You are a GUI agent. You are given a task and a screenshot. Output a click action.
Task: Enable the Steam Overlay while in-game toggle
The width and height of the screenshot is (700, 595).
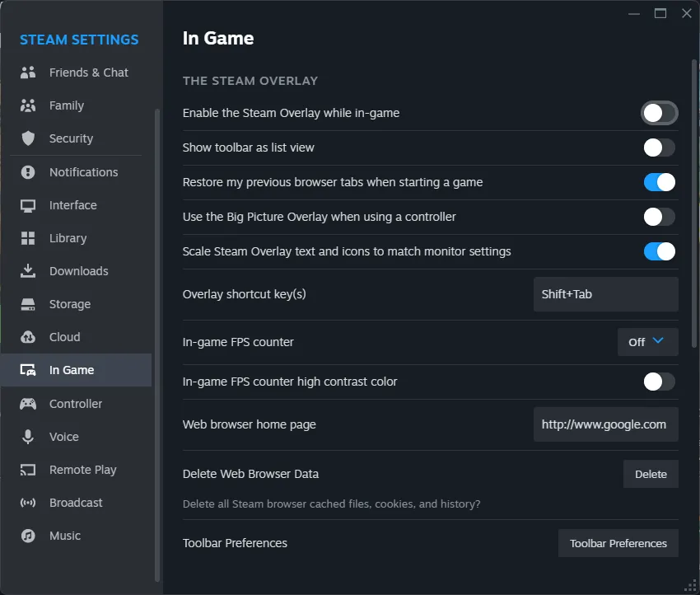click(x=659, y=113)
